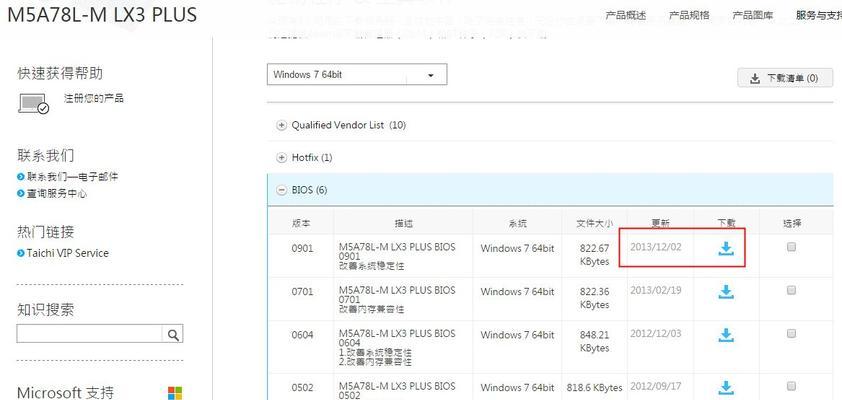This screenshot has width=842, height=400.
Task: Click the knowledge search magnifier icon
Action: pos(173,334)
